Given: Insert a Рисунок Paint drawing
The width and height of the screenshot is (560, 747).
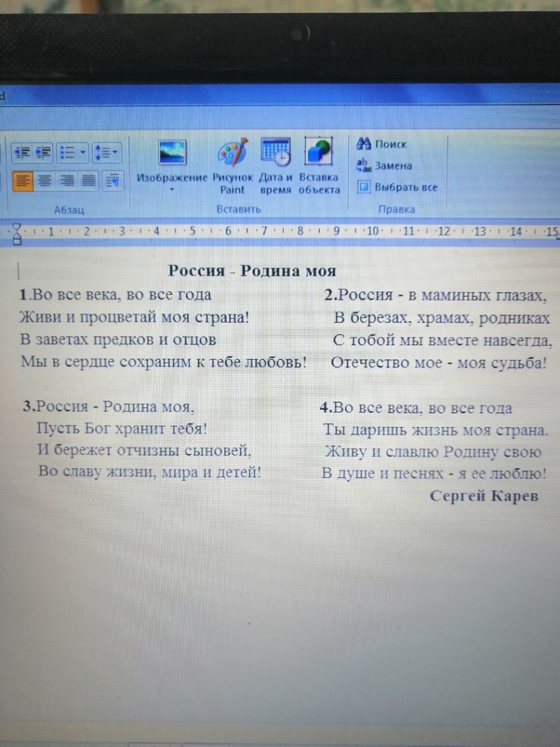Looking at the screenshot, I should pyautogui.click(x=233, y=166).
